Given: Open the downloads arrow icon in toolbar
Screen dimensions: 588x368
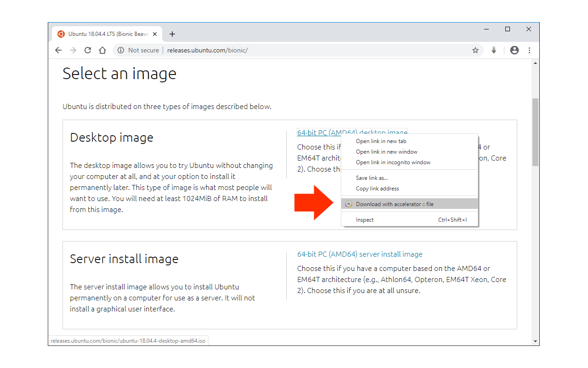Looking at the screenshot, I should pos(493,50).
